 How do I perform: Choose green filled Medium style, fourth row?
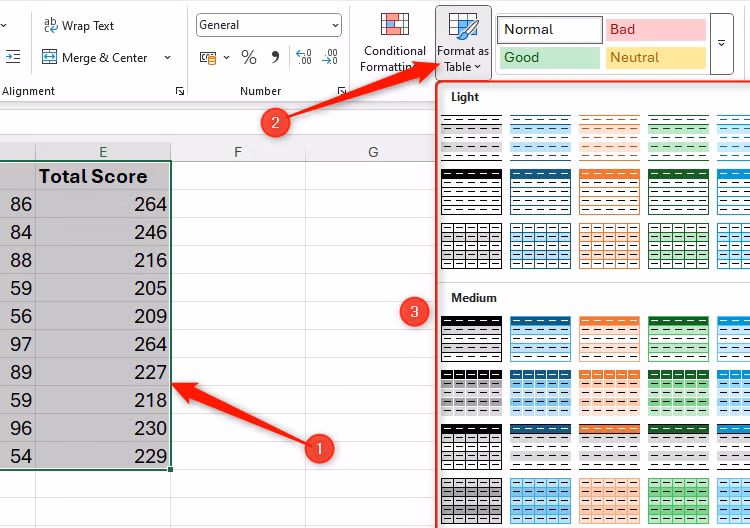(x=678, y=501)
